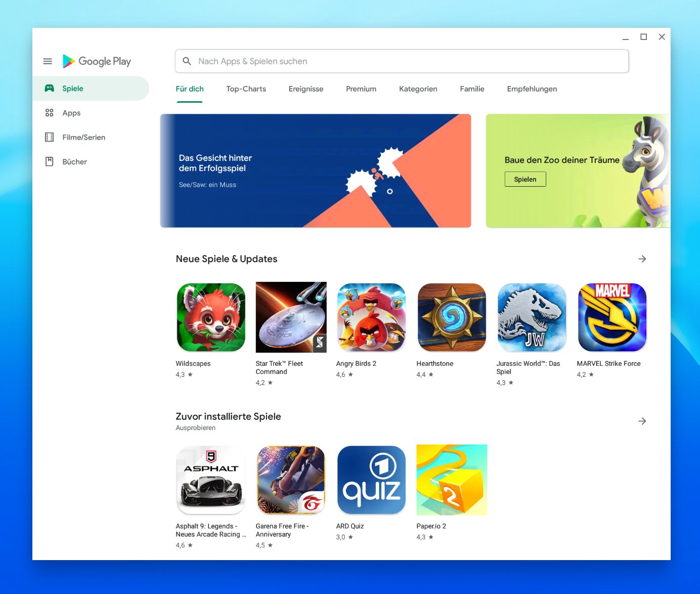
Task: Select the Familie tab
Action: click(x=472, y=89)
